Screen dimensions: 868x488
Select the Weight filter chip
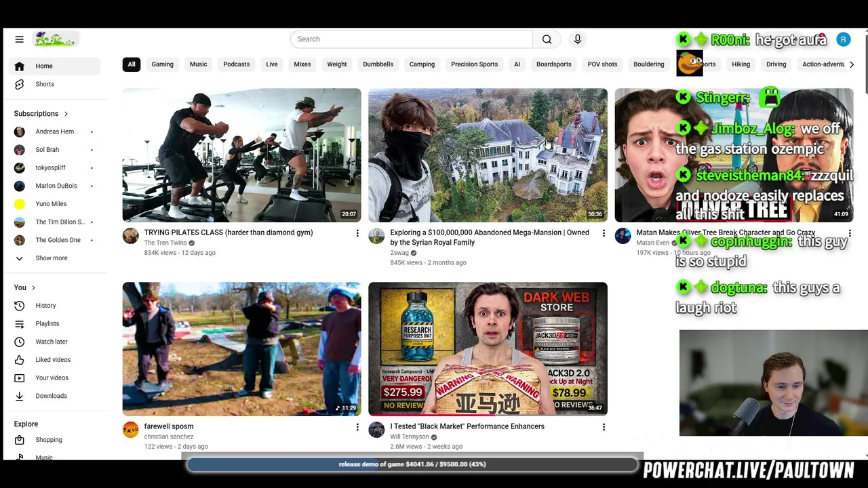337,64
